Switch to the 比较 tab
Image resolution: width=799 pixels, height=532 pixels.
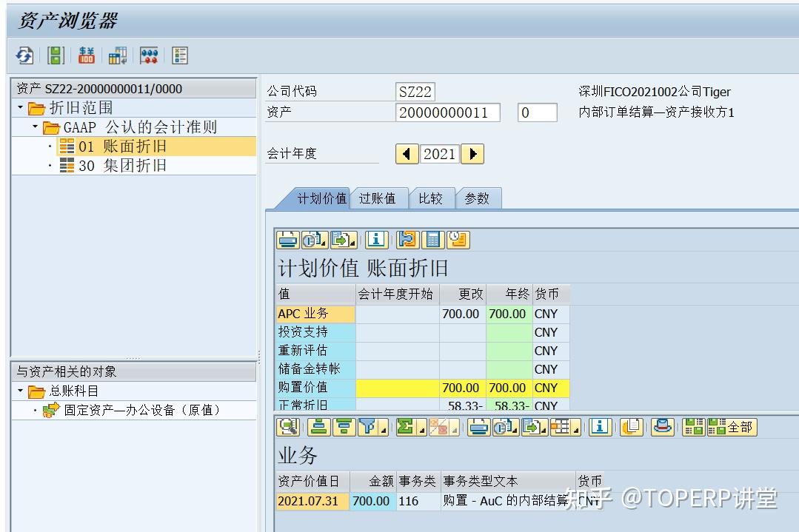coord(432,198)
